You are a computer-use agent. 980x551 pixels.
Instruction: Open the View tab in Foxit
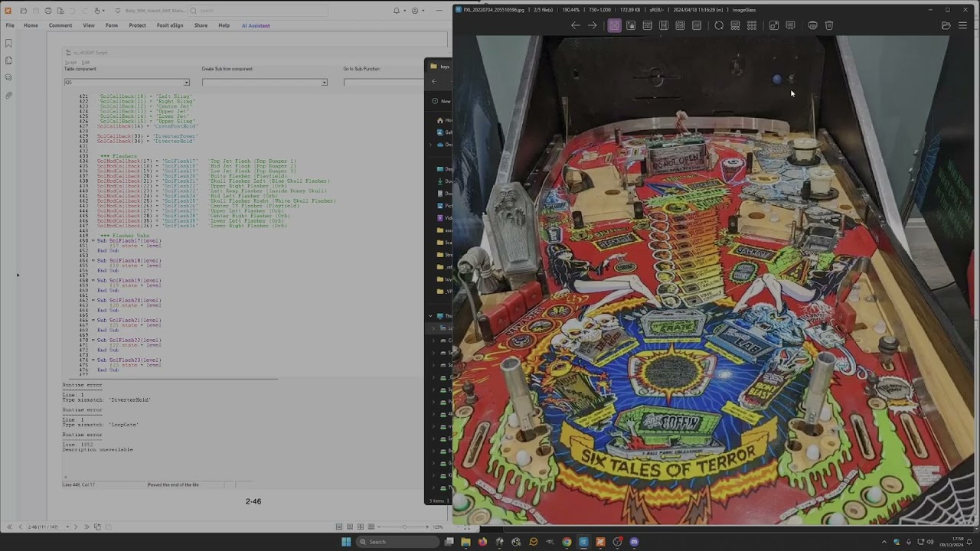point(89,25)
